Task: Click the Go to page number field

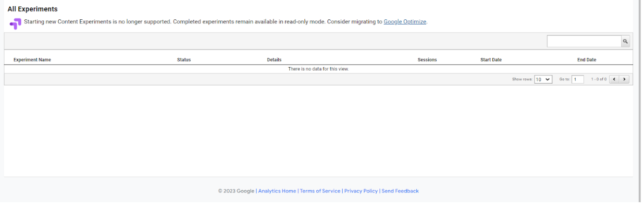Action: (578, 80)
